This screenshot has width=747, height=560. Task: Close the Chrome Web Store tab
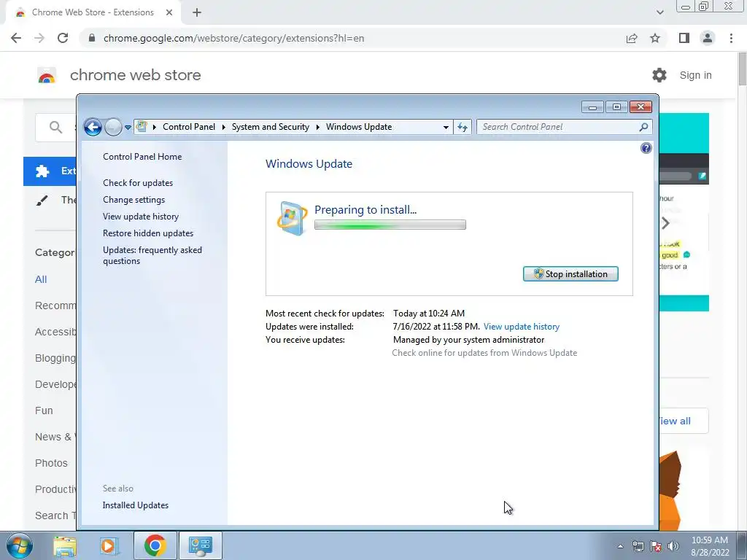pyautogui.click(x=169, y=13)
